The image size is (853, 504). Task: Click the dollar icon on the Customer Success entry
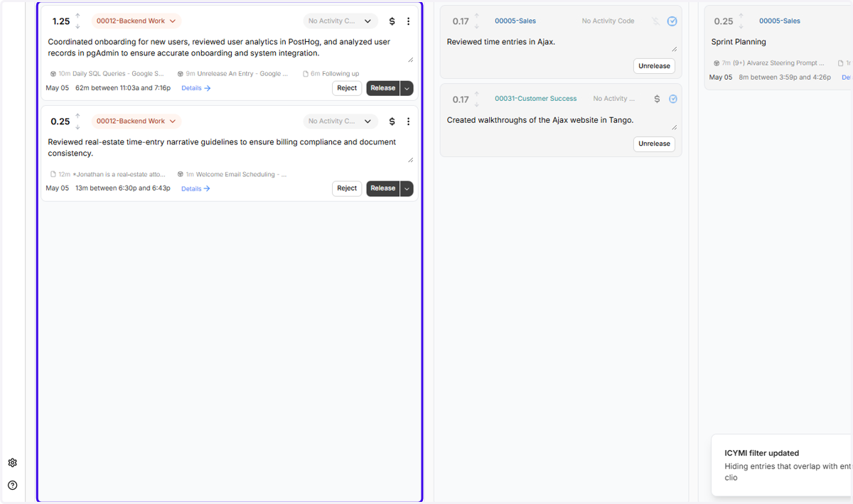pos(657,99)
